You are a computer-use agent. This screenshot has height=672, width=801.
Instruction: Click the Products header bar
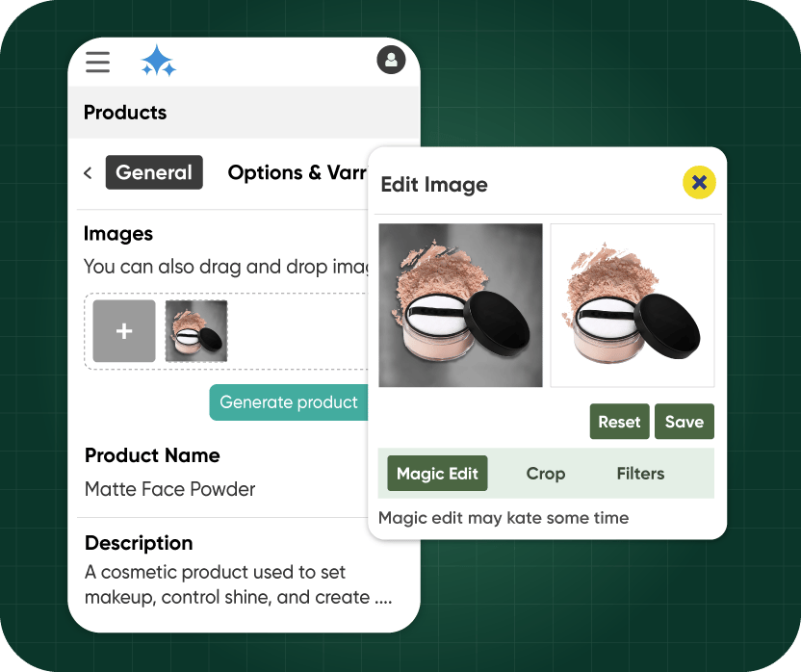click(x=245, y=113)
